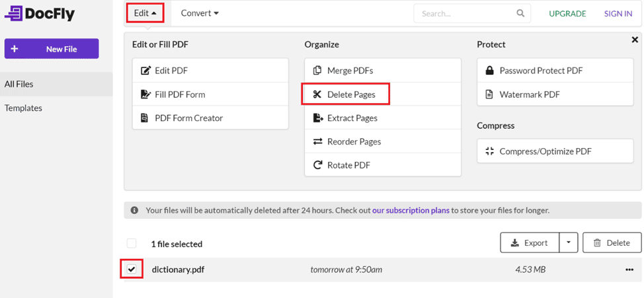
Task: Open the three-dot menu for dictionary.pdf
Action: (x=629, y=270)
